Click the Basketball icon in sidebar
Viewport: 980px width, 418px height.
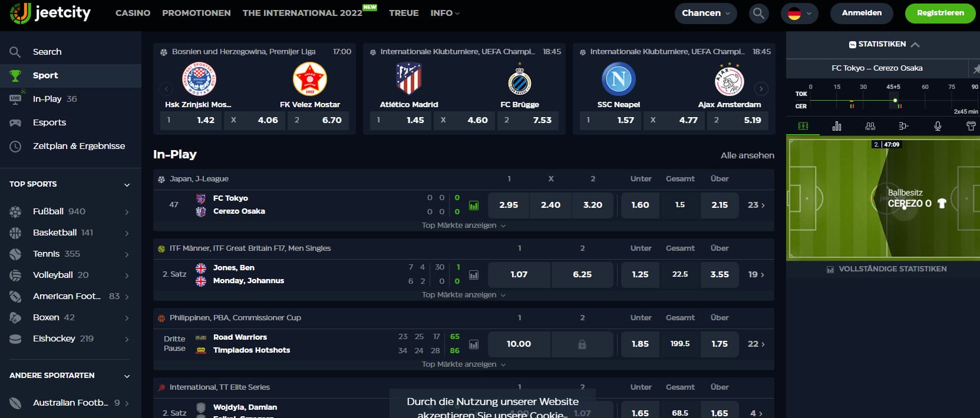pos(16,233)
